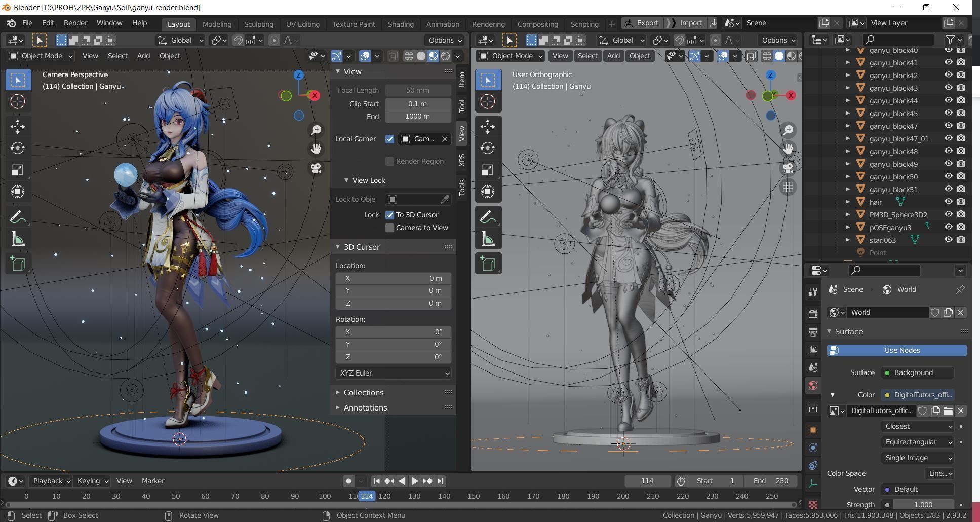Open the Item sidebar tab
The height and width of the screenshot is (522, 980).
click(462, 80)
